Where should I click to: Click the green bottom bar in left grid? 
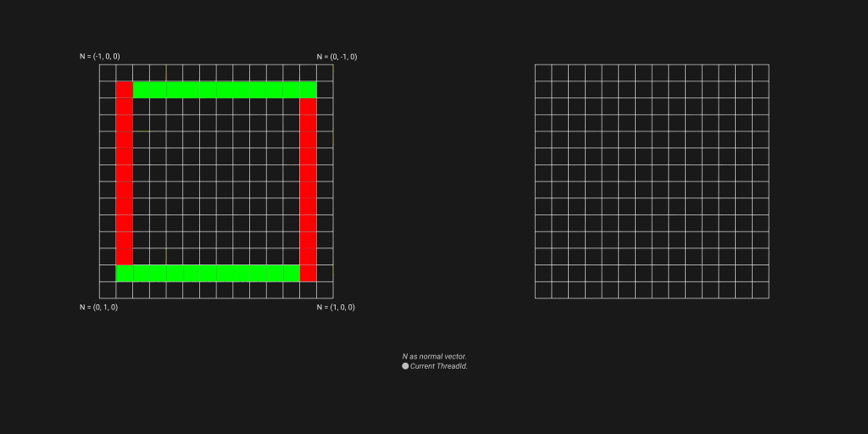click(x=209, y=273)
